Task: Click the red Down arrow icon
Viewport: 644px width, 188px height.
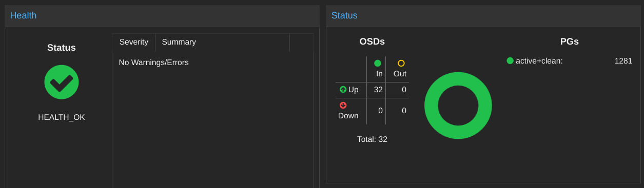Action: [343, 105]
